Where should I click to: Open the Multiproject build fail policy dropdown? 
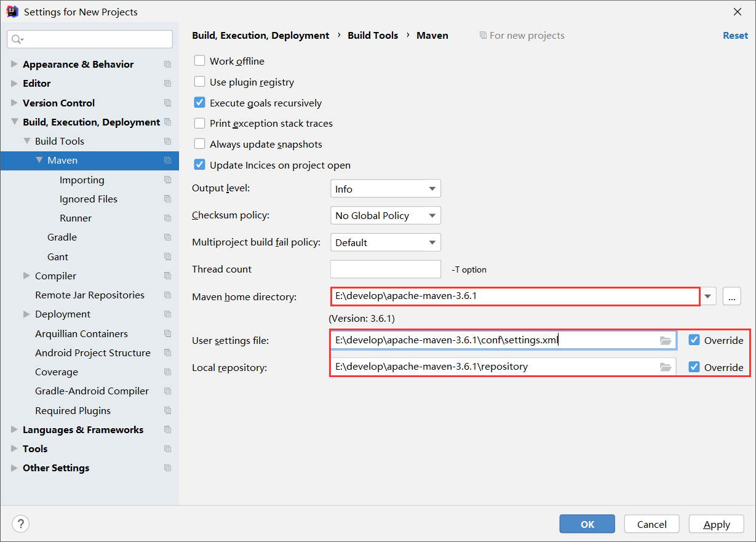[x=386, y=242]
